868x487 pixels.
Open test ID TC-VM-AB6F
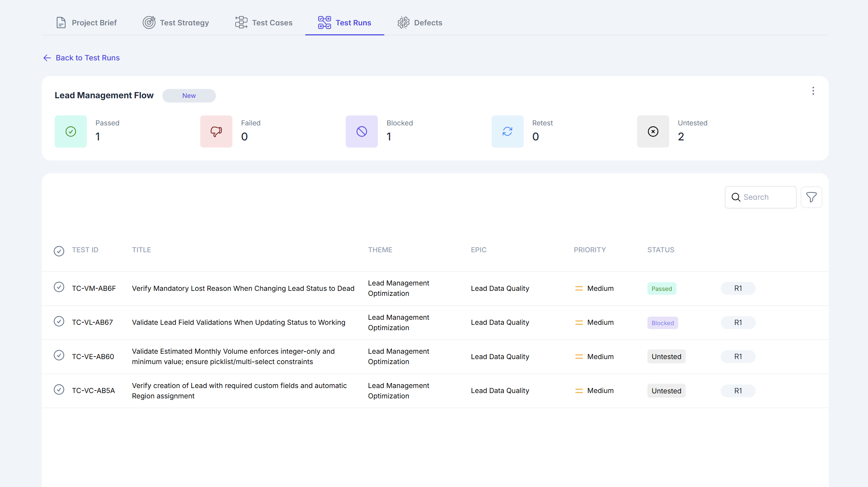coord(94,288)
